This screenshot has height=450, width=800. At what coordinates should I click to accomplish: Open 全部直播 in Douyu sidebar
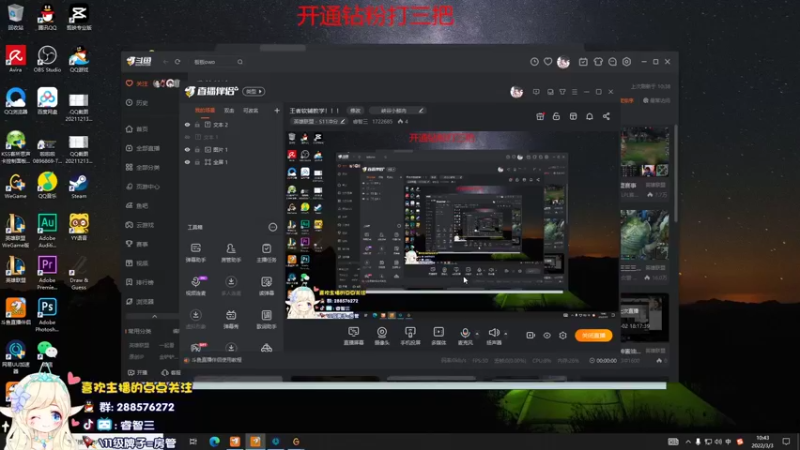click(x=143, y=148)
